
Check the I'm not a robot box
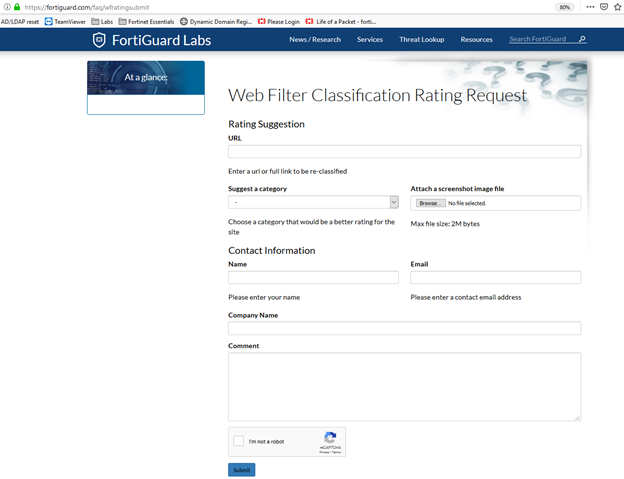238,441
